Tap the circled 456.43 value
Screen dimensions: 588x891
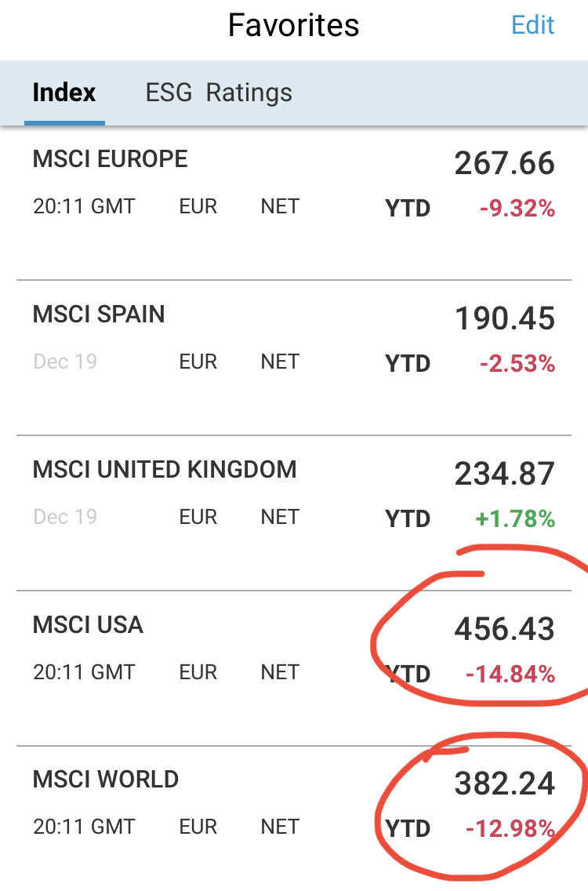pyautogui.click(x=504, y=629)
